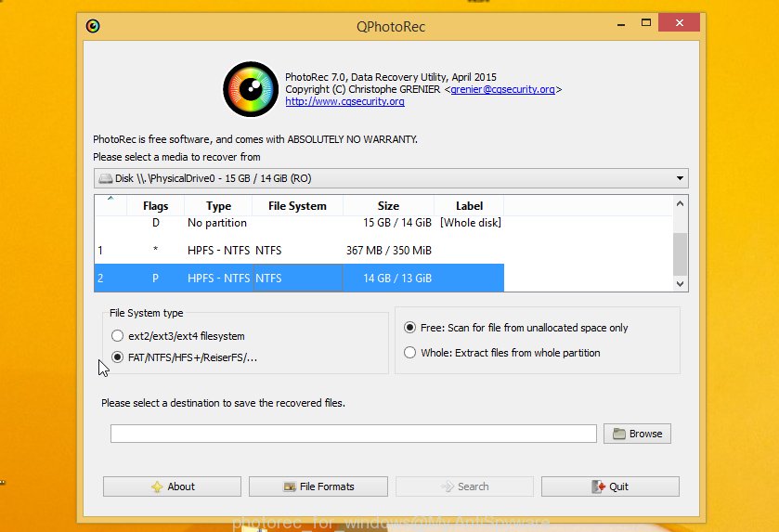Click the large PhotoRec eye logo
779x532 pixels.
pyautogui.click(x=251, y=89)
